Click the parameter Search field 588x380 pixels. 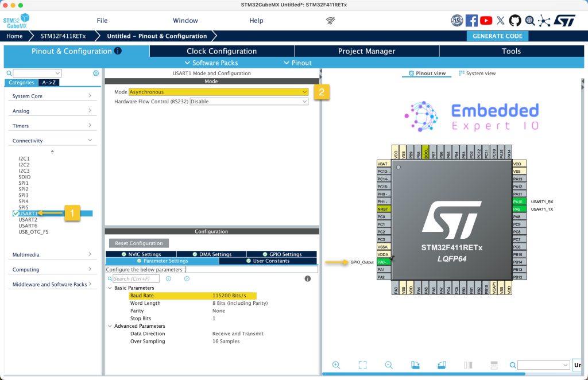click(136, 279)
